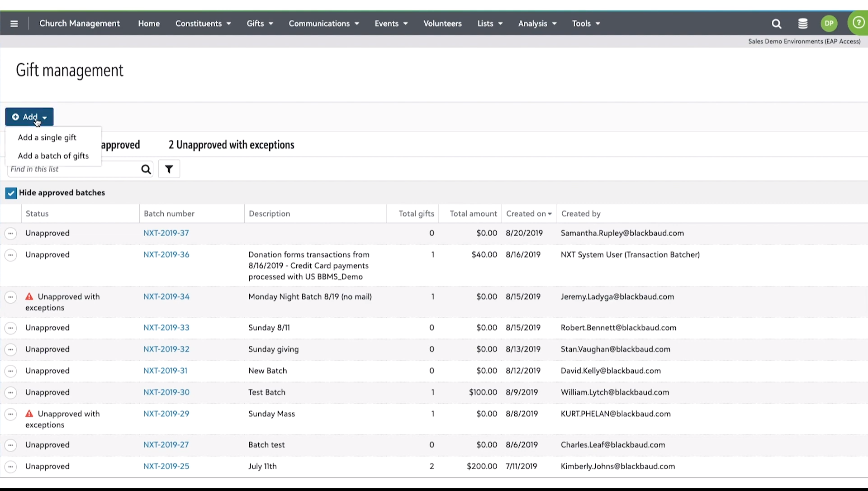The height and width of the screenshot is (491, 868).
Task: Open row actions for batch NXT-2019-30
Action: pos(10,393)
